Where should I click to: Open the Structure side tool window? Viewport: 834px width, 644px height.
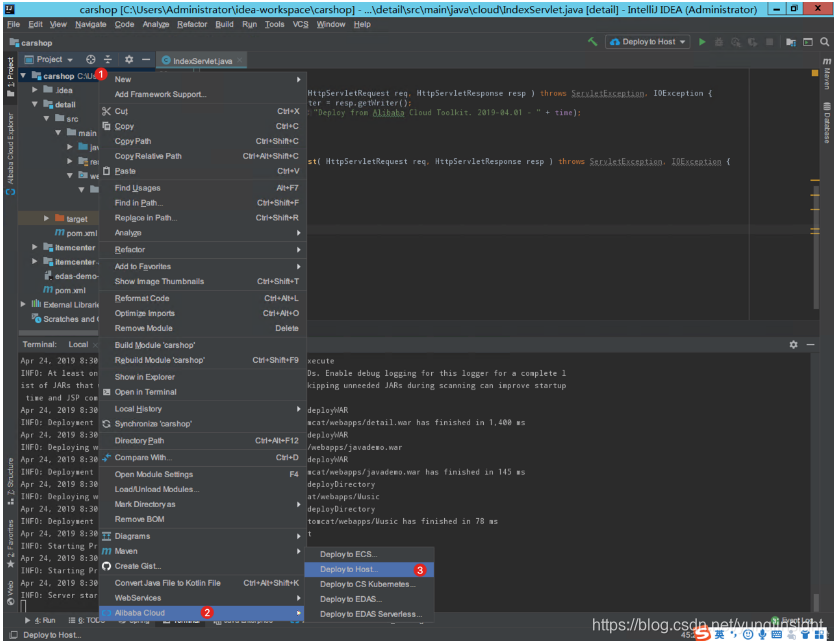[x=10, y=481]
